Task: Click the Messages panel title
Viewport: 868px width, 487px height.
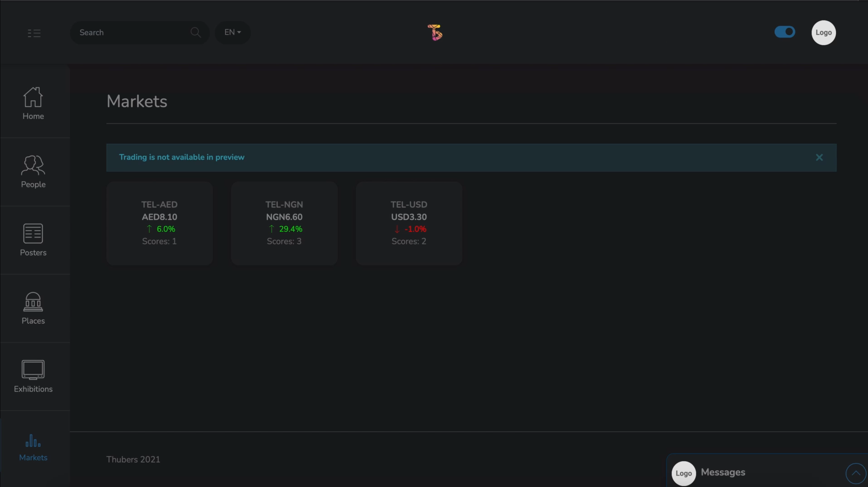Action: 723,472
